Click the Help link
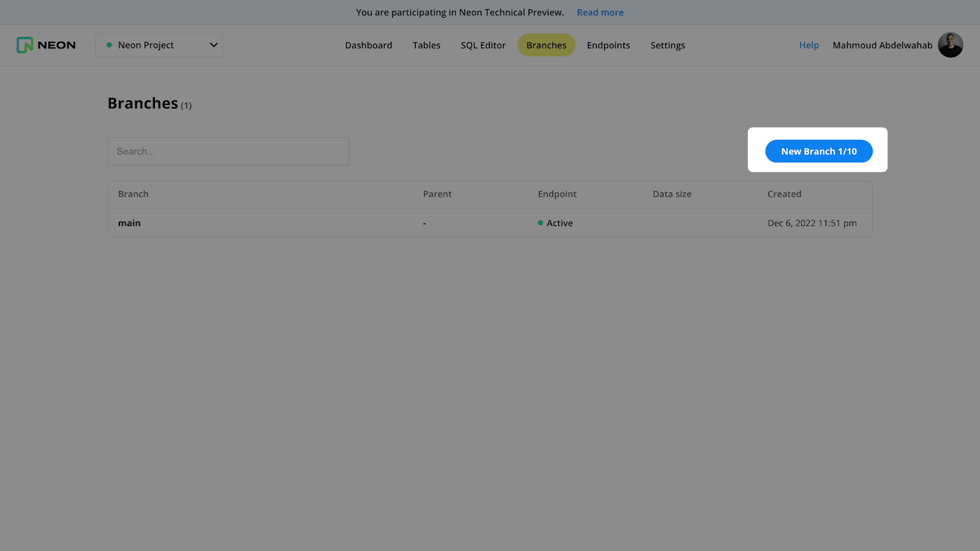 coord(809,45)
